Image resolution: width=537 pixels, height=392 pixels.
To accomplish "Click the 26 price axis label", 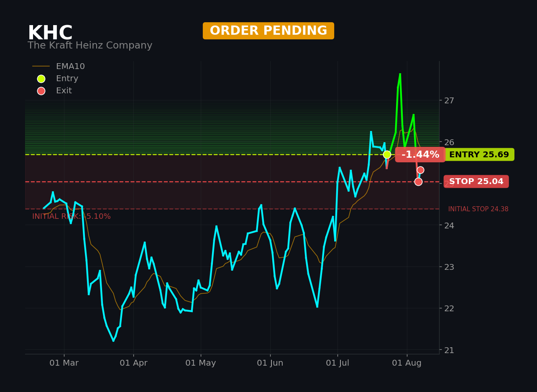I will click(x=449, y=142).
